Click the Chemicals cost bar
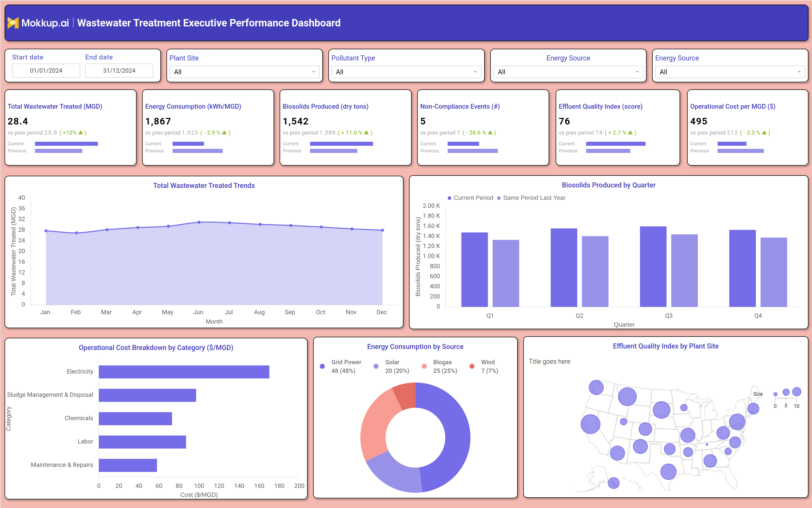 pos(135,419)
